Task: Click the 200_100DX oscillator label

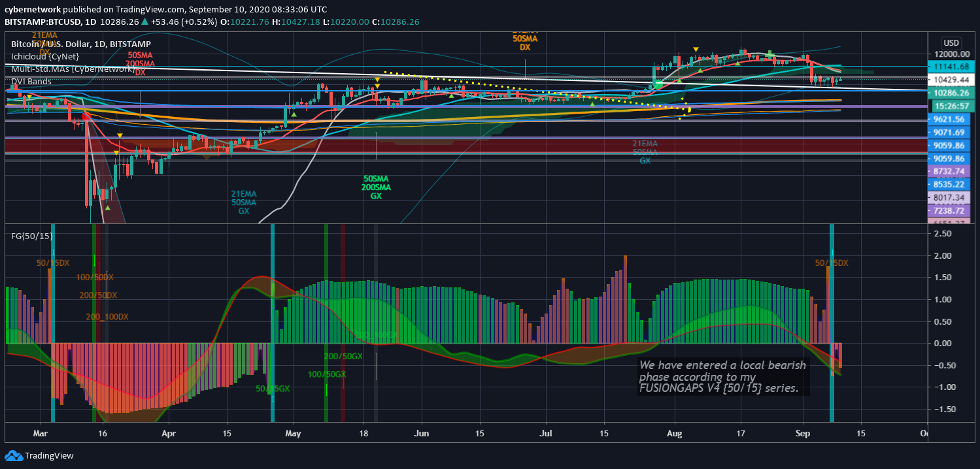Action: tap(107, 317)
